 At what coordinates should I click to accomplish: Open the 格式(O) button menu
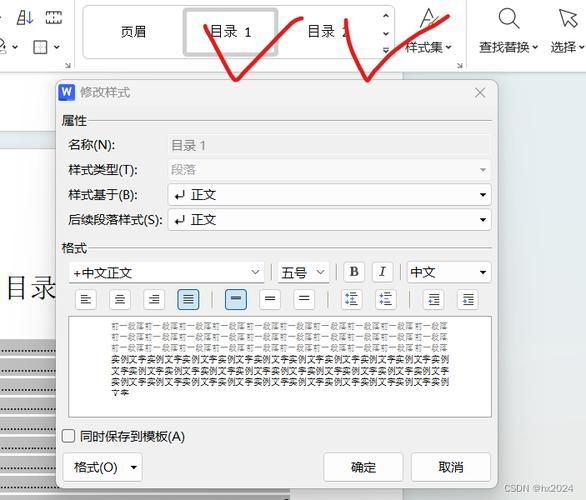(102, 467)
